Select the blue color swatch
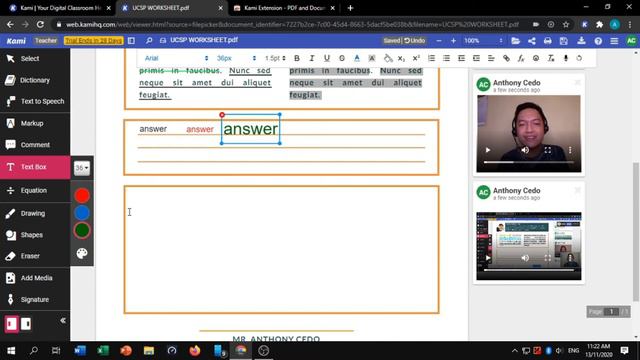The height and width of the screenshot is (360, 640). click(x=82, y=213)
